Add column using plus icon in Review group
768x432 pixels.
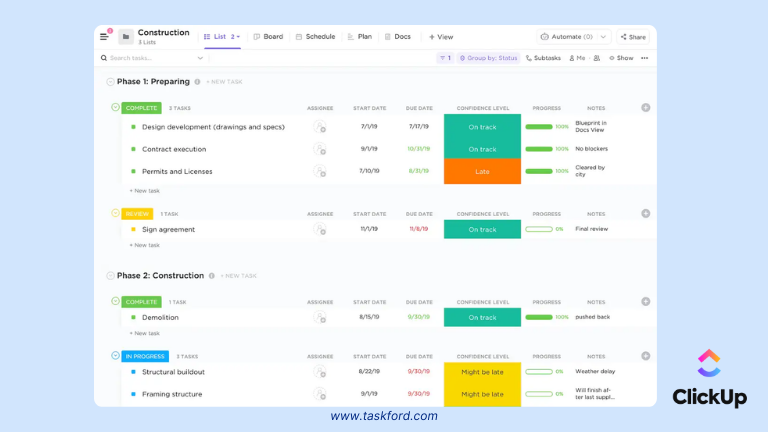pos(645,213)
